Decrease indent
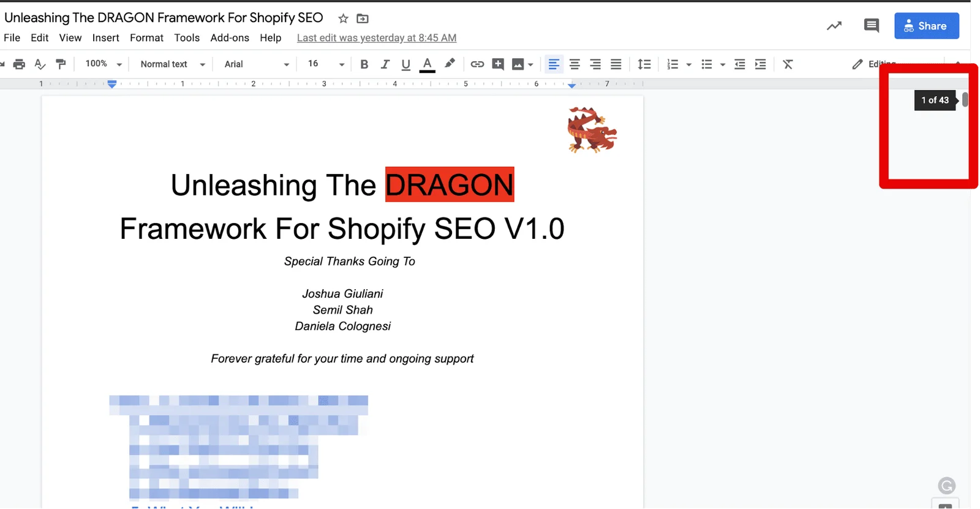 pos(740,64)
